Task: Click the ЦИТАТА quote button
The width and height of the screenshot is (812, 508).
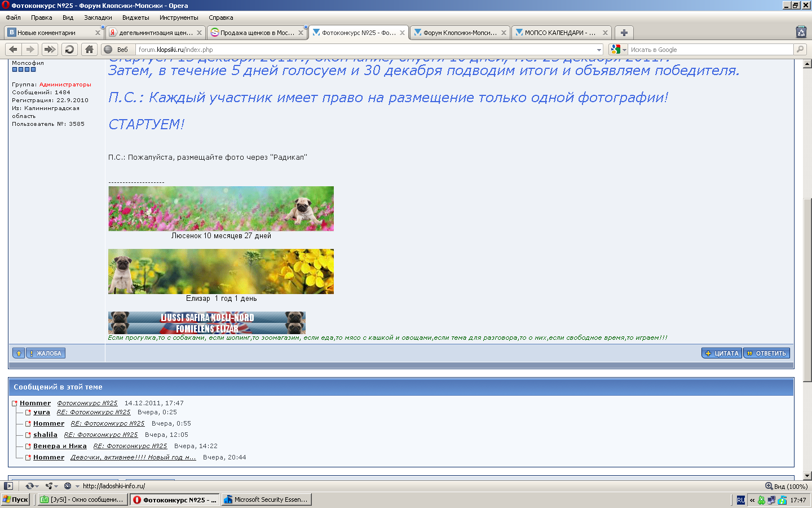Action: 722,353
